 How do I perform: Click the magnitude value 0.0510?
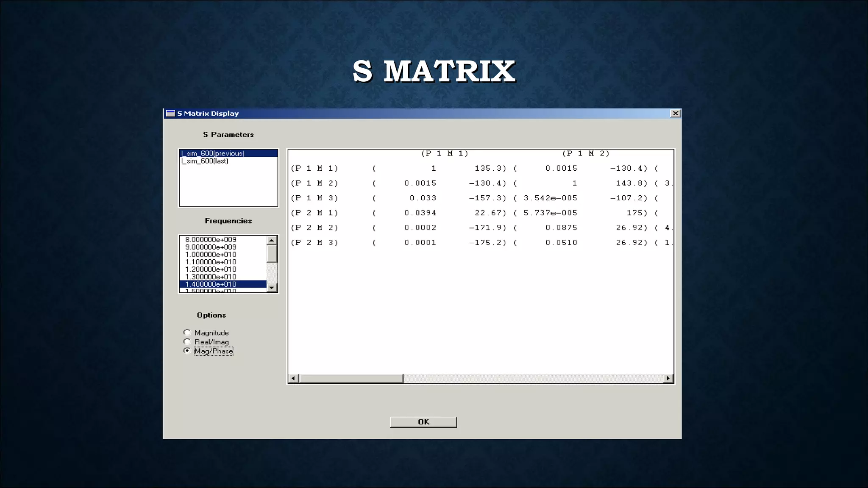click(x=561, y=242)
